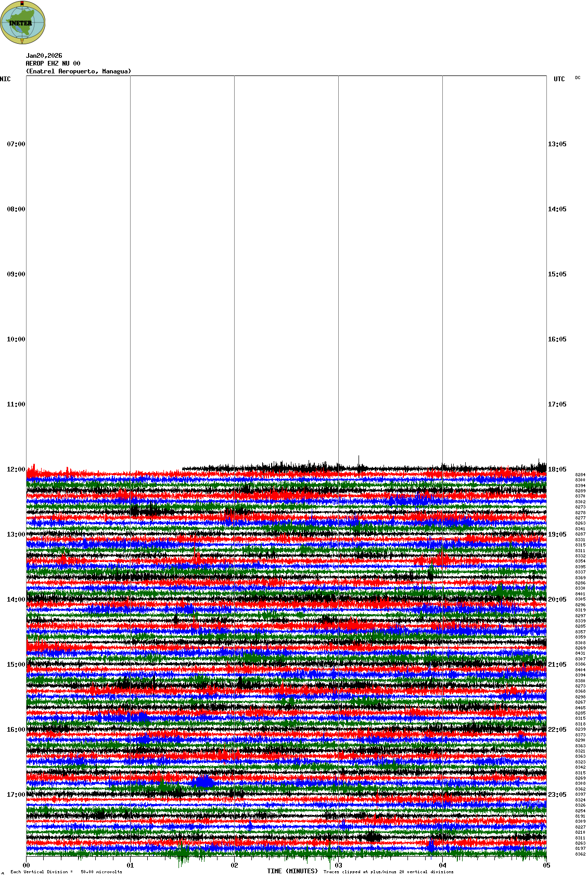Click the DC column header
This screenshot has width=588, height=879.
[578, 78]
